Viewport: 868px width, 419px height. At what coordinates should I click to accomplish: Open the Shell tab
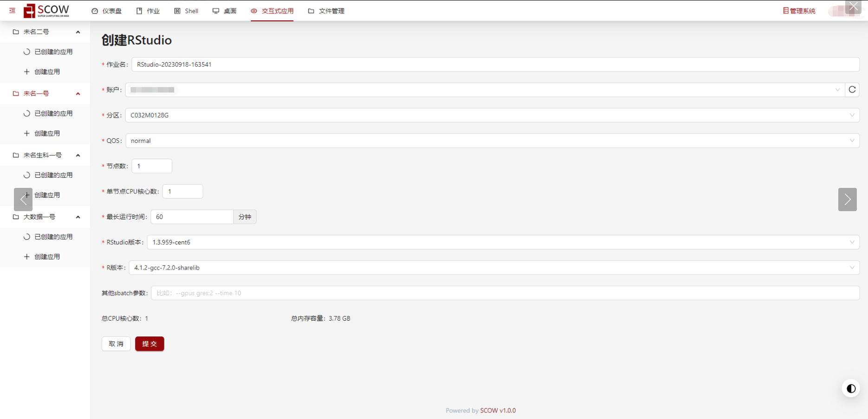[186, 11]
